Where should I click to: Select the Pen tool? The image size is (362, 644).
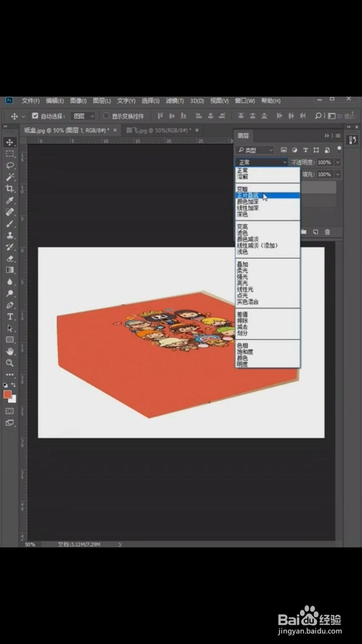click(x=10, y=305)
